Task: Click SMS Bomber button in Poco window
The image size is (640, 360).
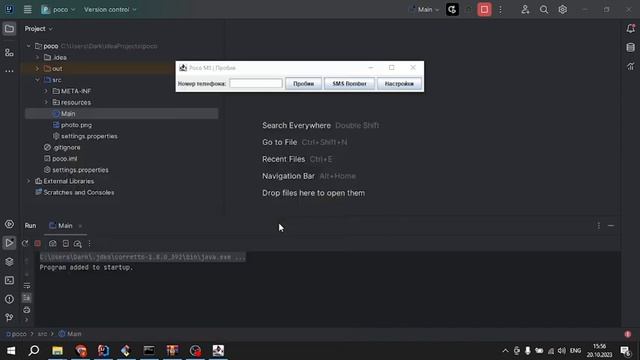Action: (x=349, y=84)
